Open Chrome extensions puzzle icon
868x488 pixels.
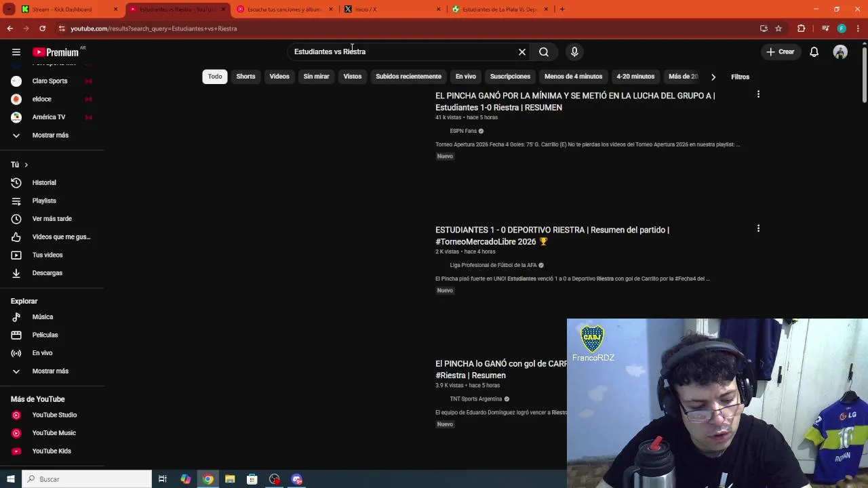(801, 28)
